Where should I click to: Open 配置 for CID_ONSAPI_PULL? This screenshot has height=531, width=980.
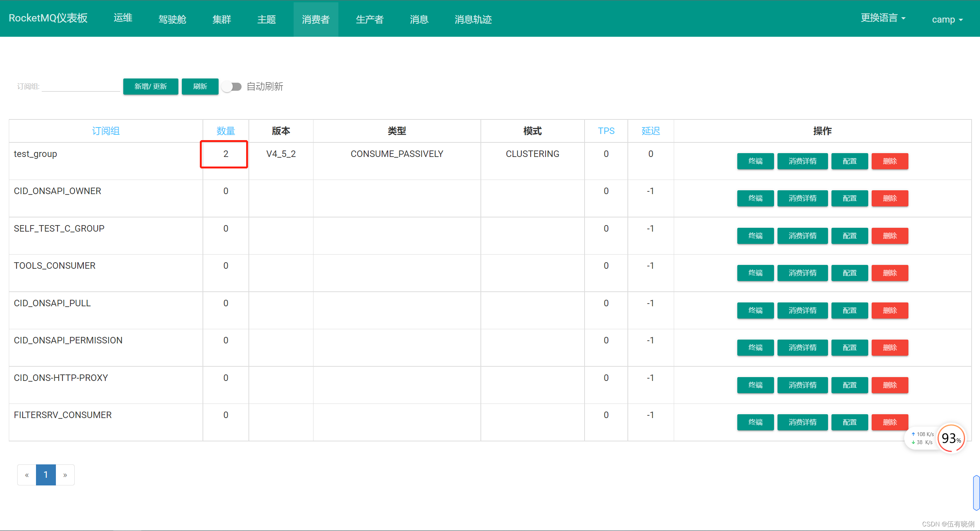point(849,310)
